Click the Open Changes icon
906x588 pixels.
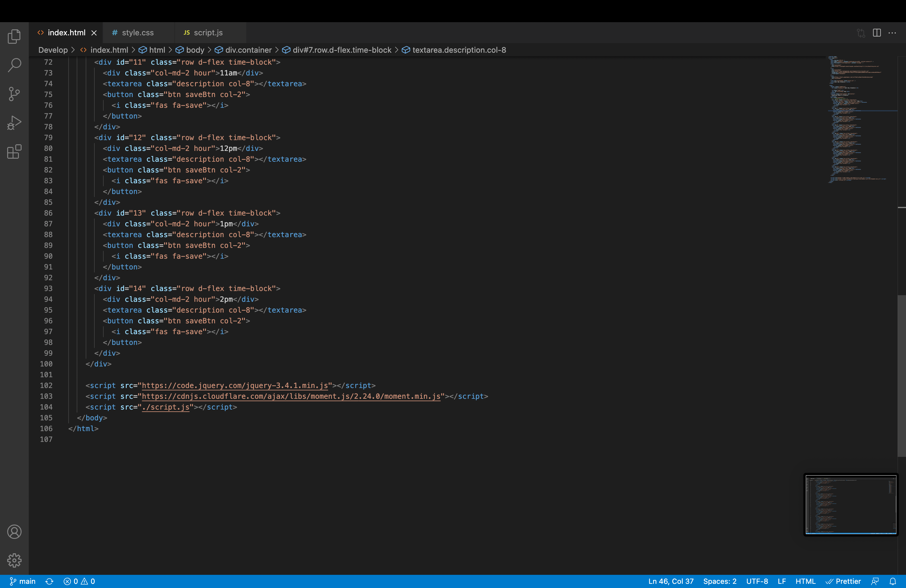pyautogui.click(x=861, y=33)
